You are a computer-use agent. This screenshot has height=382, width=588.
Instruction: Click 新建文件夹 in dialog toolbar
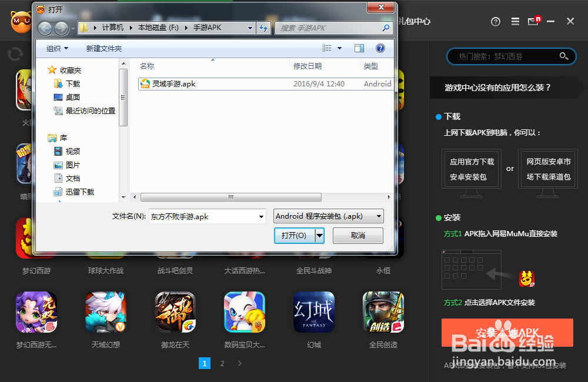point(104,48)
